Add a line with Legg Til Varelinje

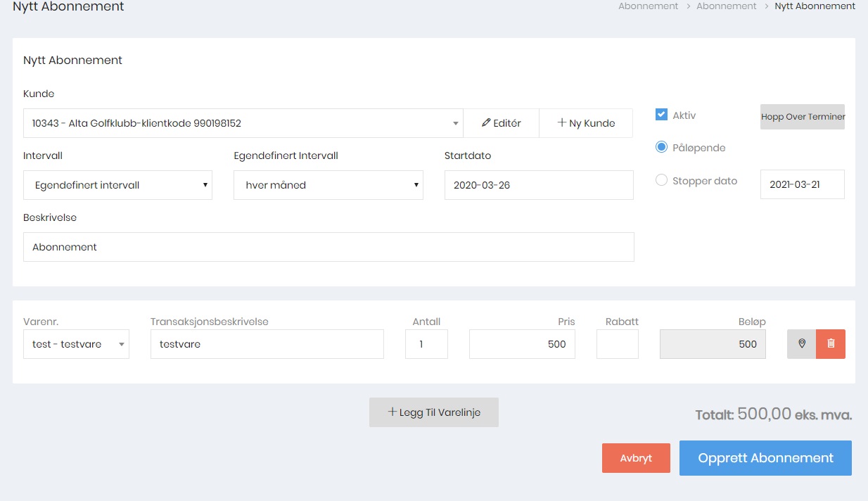coord(434,412)
